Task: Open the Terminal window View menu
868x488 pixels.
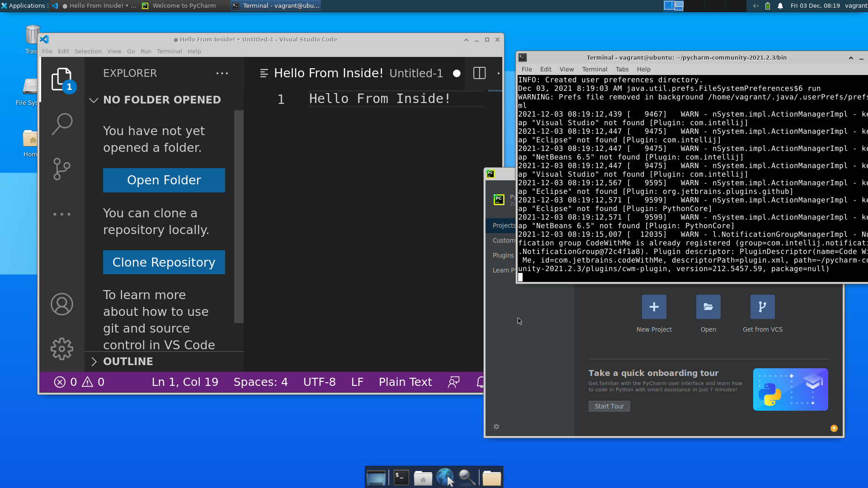Action: 566,69
